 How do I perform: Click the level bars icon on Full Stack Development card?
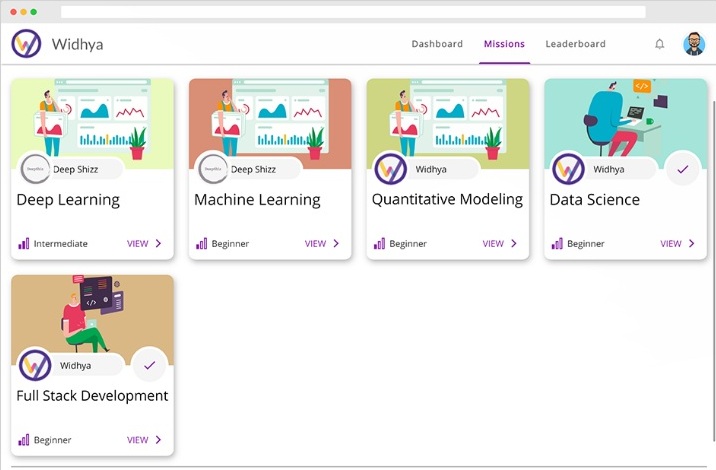pyautogui.click(x=24, y=440)
